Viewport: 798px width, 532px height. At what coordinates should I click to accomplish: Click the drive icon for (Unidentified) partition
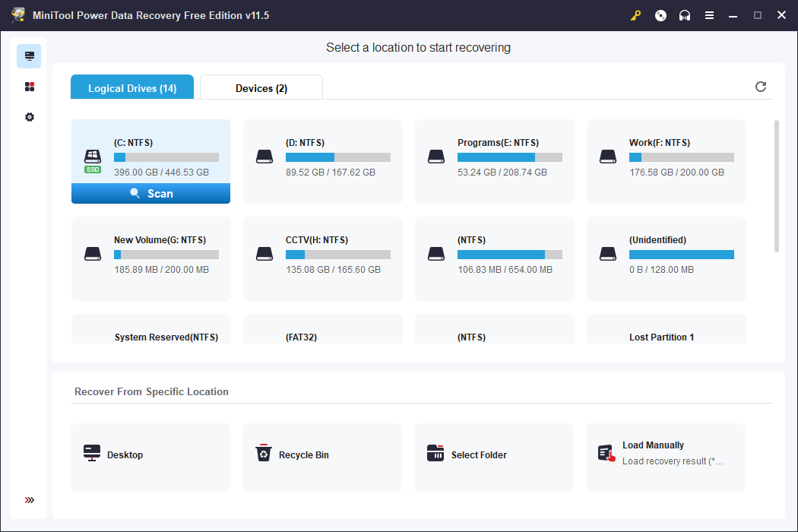[608, 254]
